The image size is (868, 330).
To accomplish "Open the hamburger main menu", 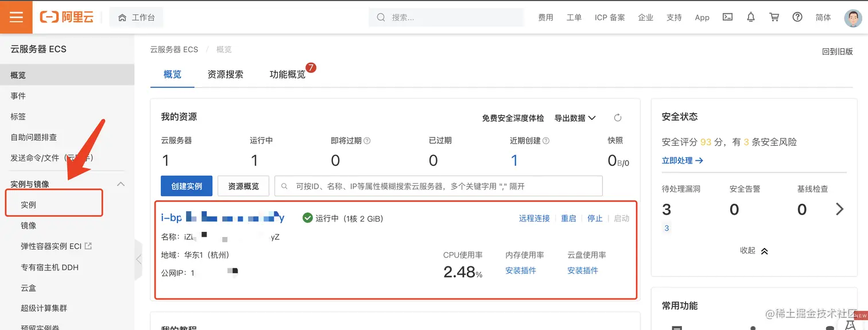I will (x=16, y=17).
